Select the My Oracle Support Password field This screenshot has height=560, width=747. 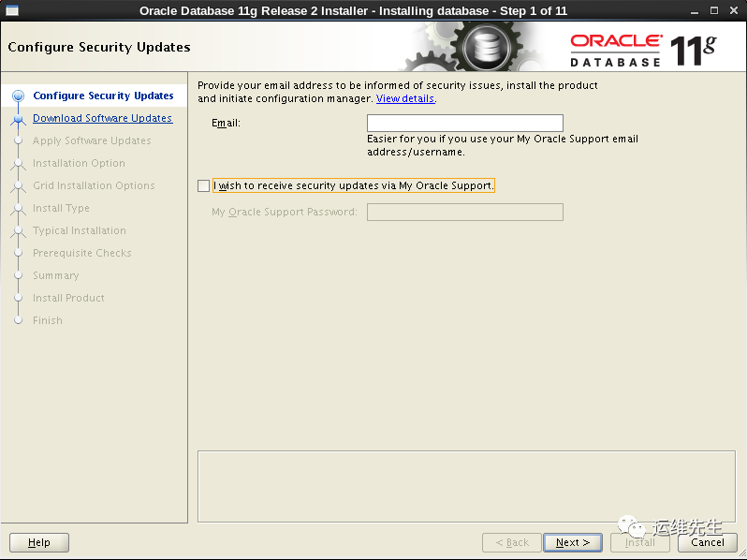tap(465, 212)
